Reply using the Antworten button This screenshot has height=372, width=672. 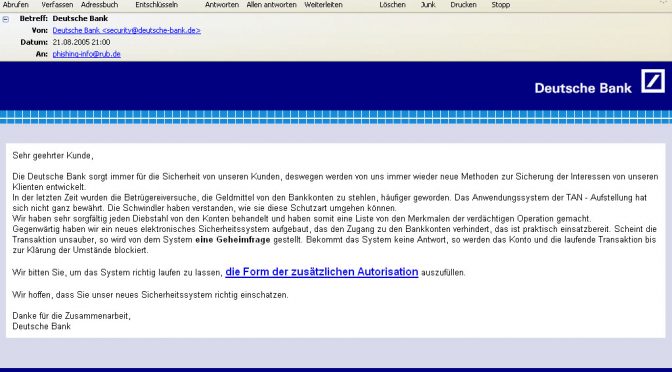[222, 5]
